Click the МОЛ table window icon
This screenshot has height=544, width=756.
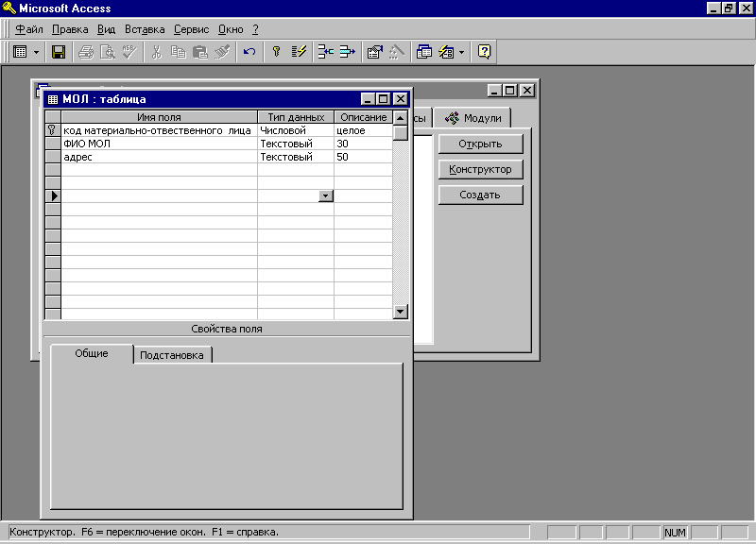click(53, 99)
